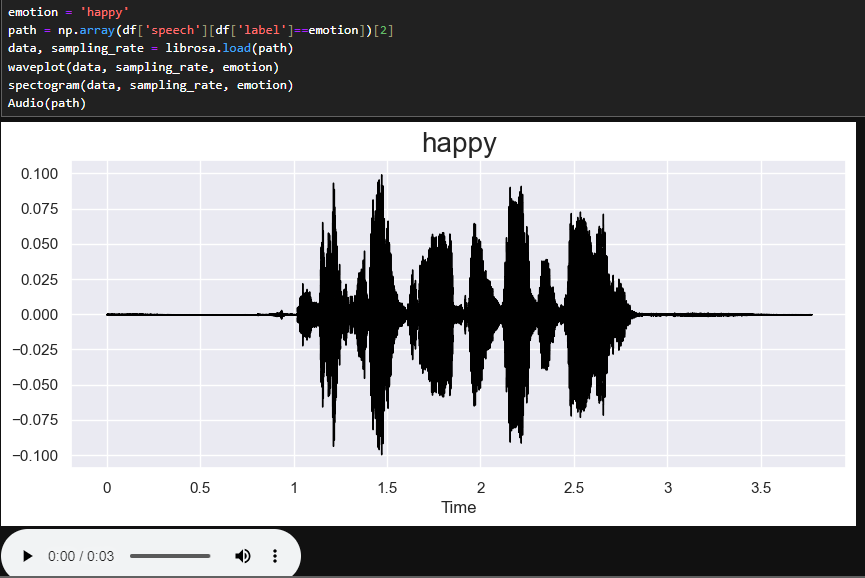Click the 2.5 x-axis tick label
Screen dimensions: 865x578
click(574, 487)
